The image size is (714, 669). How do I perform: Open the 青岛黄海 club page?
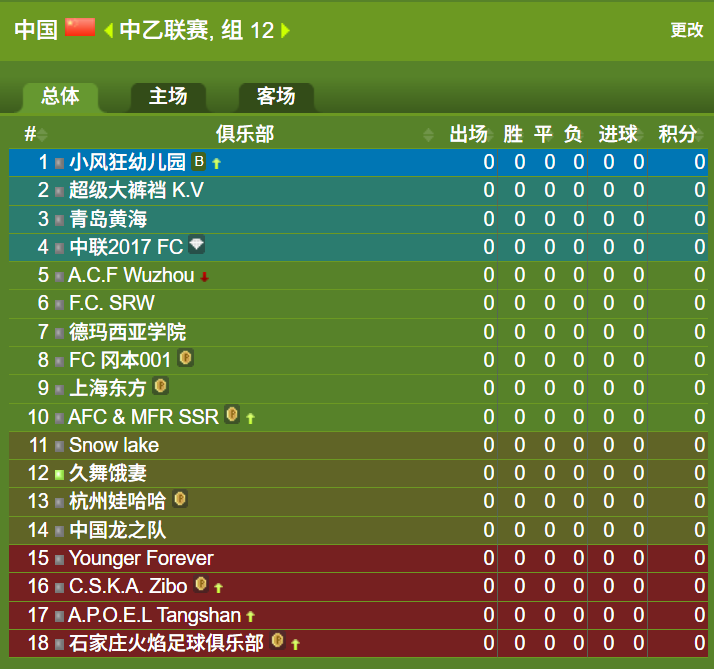(x=108, y=219)
